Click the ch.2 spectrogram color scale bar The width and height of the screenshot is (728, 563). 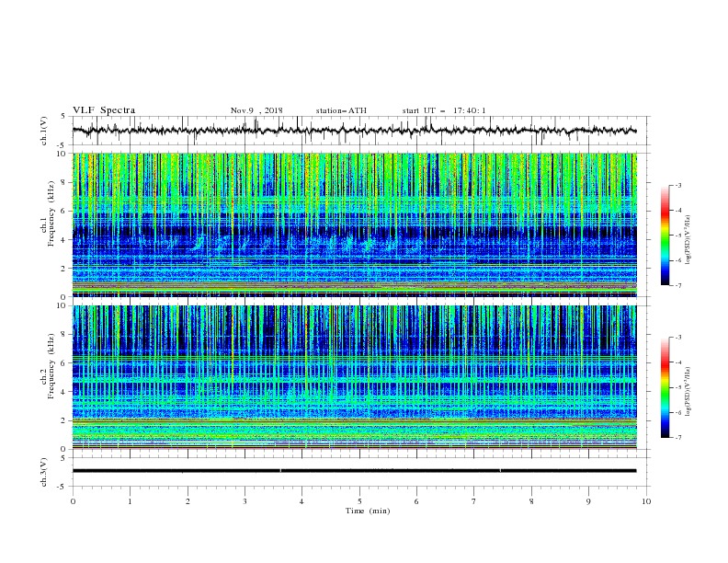pyautogui.click(x=665, y=387)
